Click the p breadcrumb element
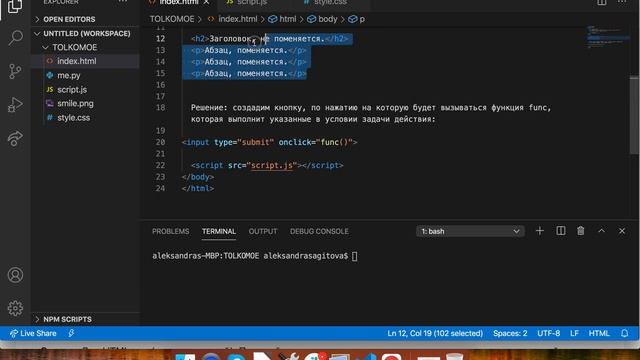The width and height of the screenshot is (640, 360). (x=362, y=19)
